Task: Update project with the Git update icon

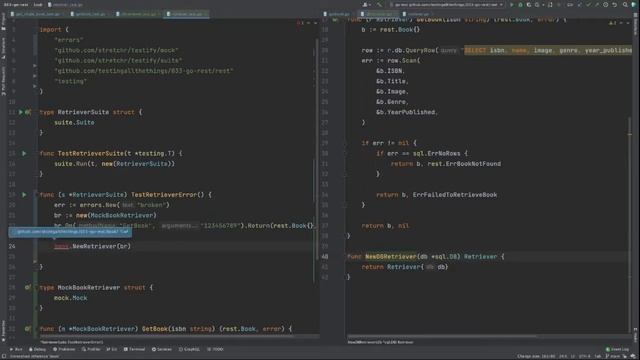Action: click(580, 4)
